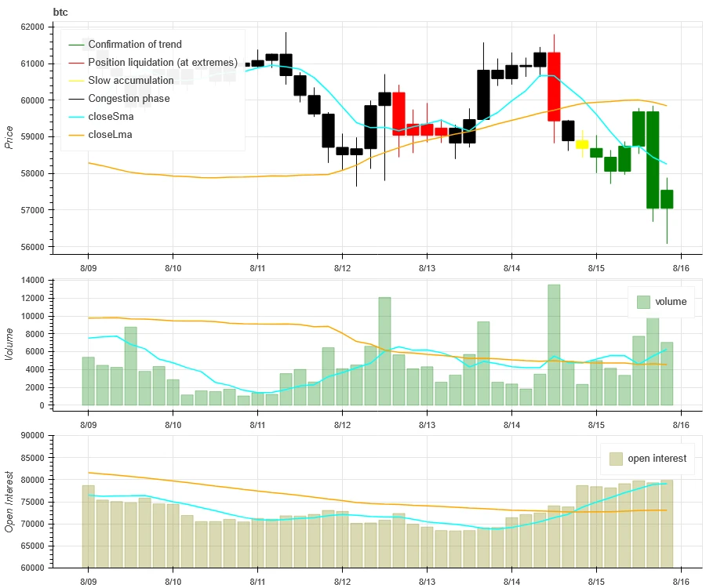Hide the "Position liquidation (at extremes)" series
706x588 pixels.
(162, 63)
